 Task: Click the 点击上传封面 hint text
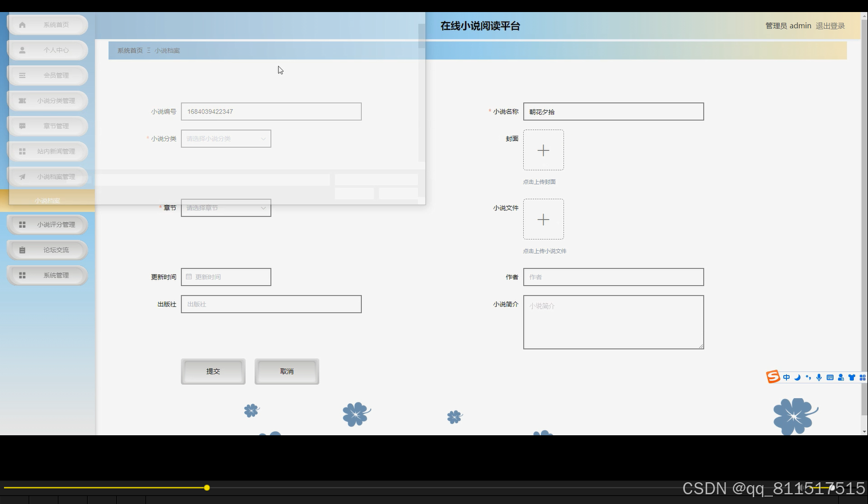[x=539, y=182]
